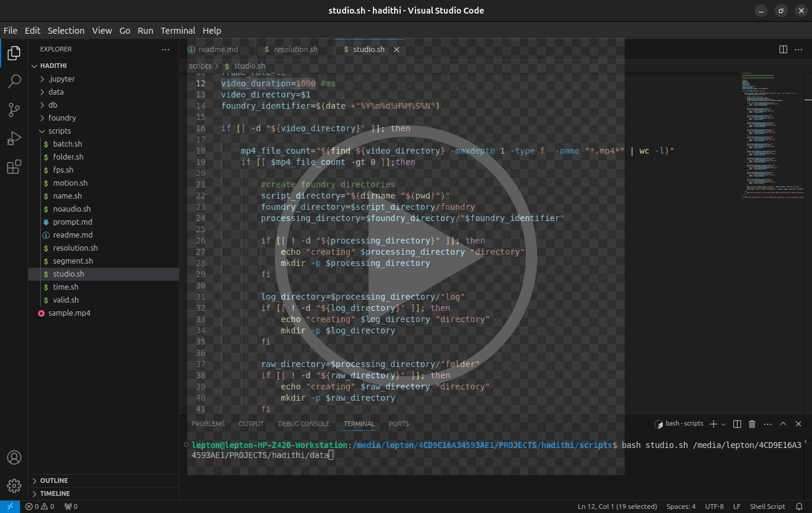This screenshot has height=513, width=812.
Task: Expand the foundry folder
Action: point(62,118)
